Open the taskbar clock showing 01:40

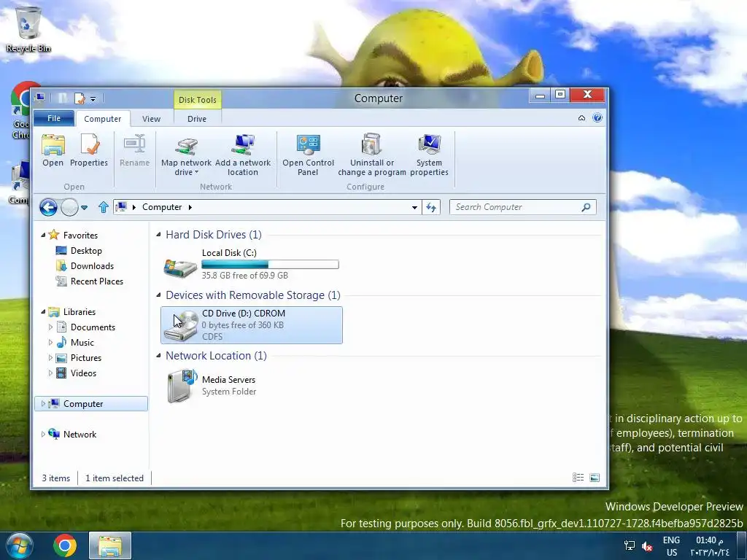710,546
